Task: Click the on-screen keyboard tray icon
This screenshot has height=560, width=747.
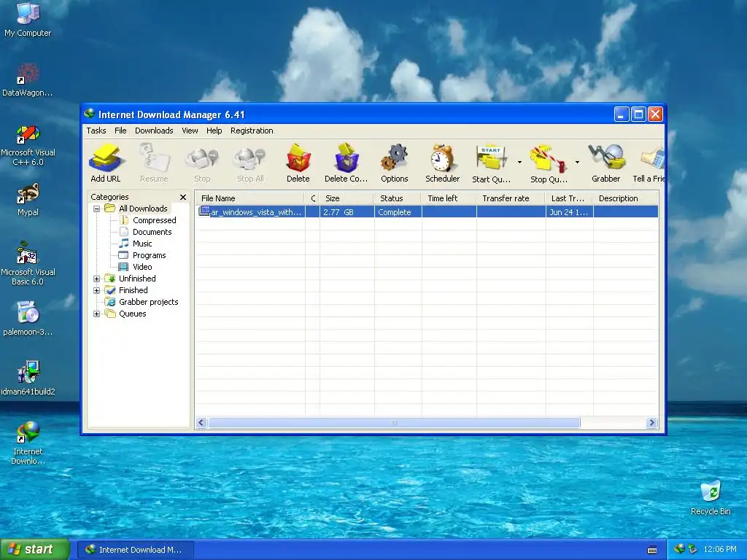Action: coord(652,550)
